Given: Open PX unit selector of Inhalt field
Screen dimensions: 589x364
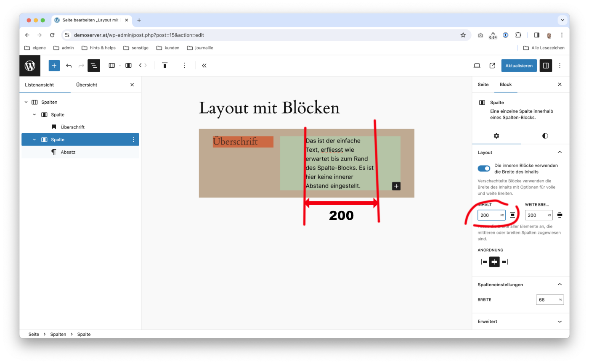Looking at the screenshot, I should tap(502, 215).
